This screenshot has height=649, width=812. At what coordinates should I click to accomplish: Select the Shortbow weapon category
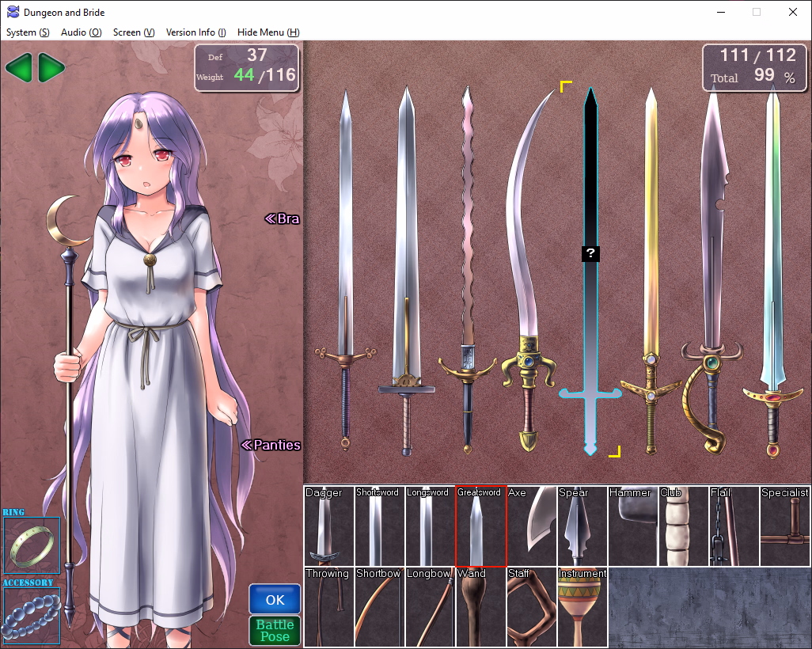point(379,607)
